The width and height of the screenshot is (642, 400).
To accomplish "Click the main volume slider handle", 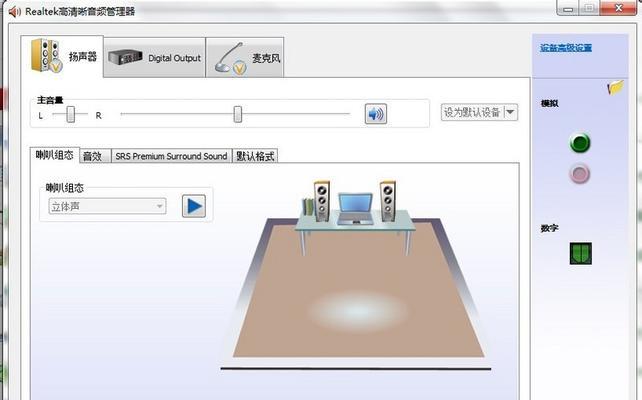I will point(237,114).
